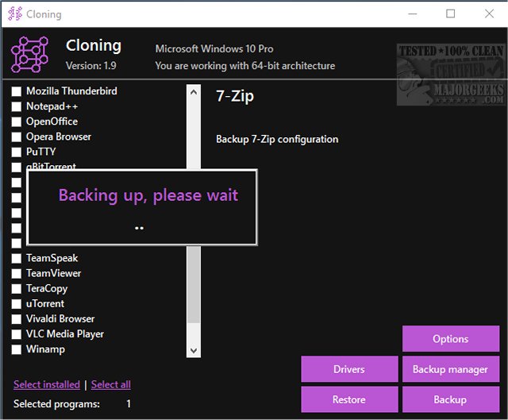508x420 pixels.
Task: Click the Mozilla Thunderbird list label
Action: coord(71,91)
